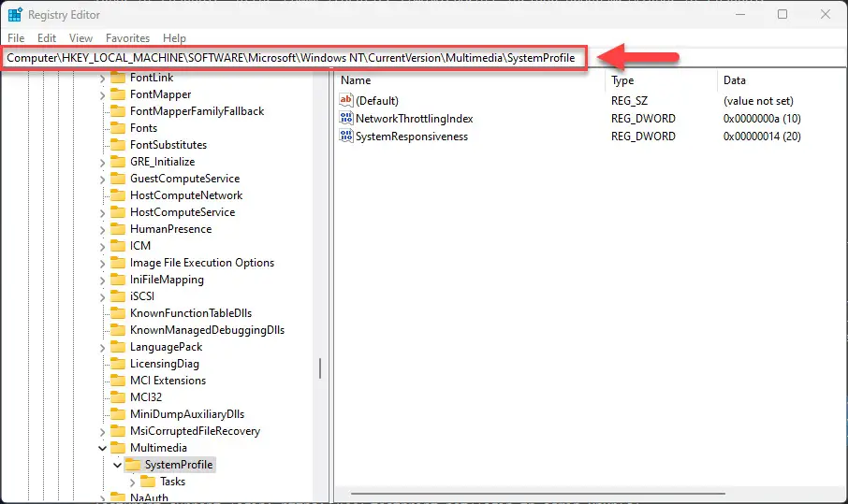
Task: Expand the MsiCorruptedFileRecovery key
Action: 102,432
